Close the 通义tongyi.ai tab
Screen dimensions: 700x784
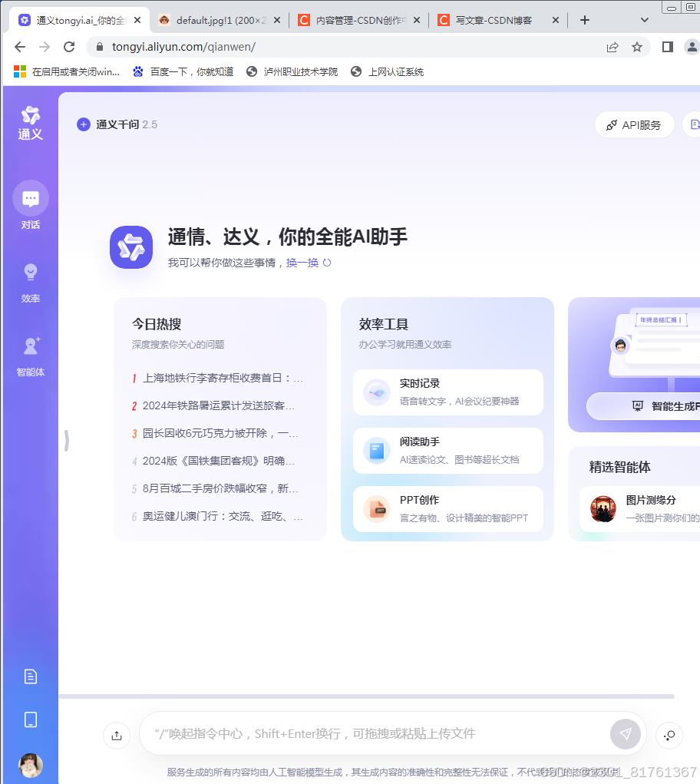pos(137,20)
